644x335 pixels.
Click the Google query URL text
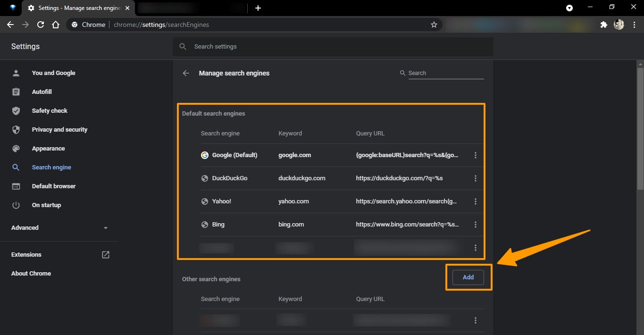407,155
